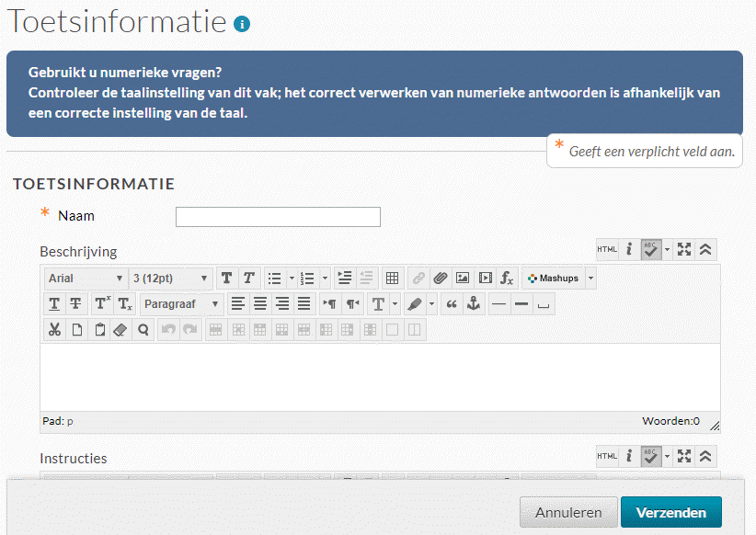Click the redo arrow in editor toolbar

pos(190,330)
